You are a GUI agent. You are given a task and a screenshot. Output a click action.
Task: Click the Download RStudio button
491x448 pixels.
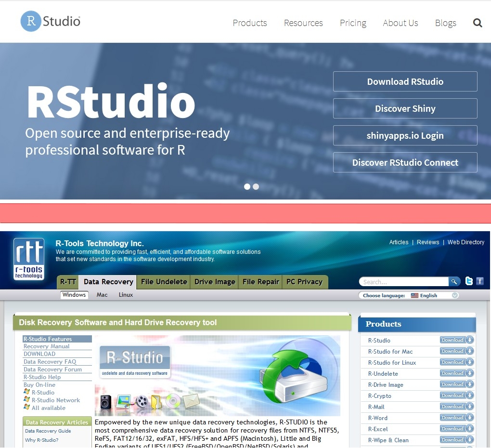405,81
